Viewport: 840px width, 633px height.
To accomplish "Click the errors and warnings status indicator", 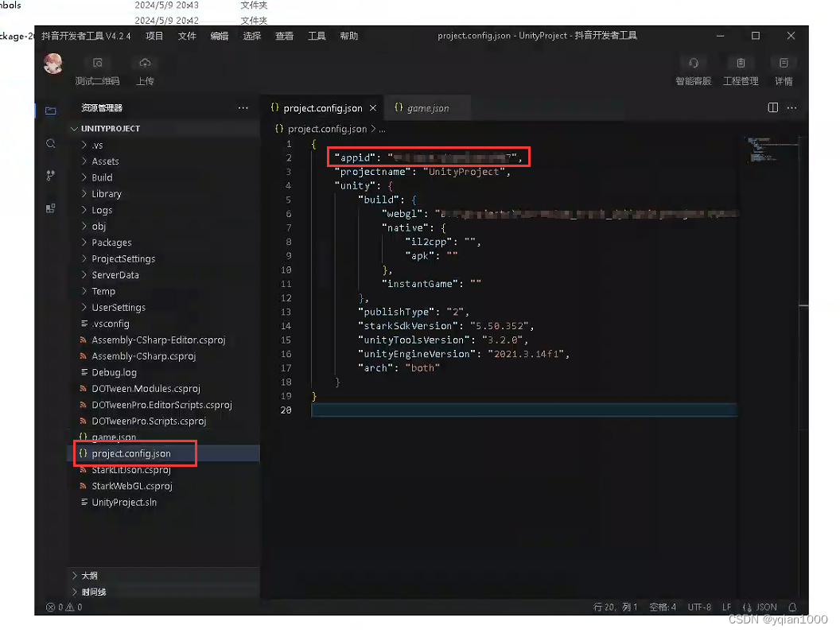I will (64, 607).
